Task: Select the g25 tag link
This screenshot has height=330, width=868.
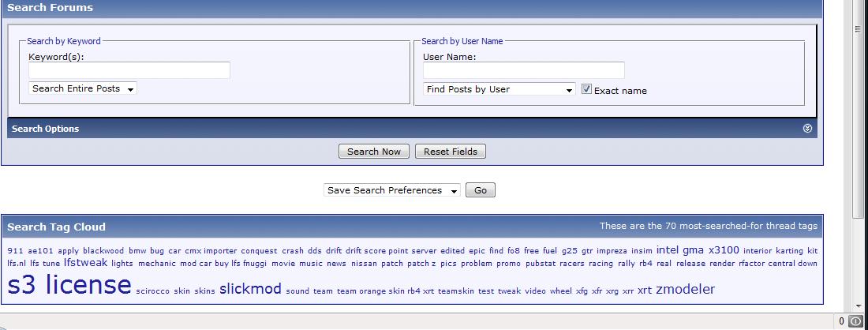Action: (x=569, y=251)
